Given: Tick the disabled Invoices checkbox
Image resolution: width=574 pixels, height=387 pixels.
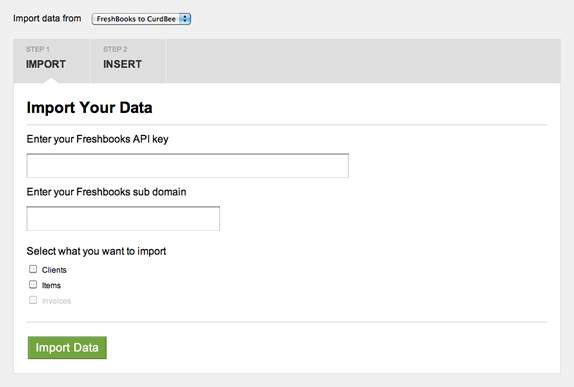Looking at the screenshot, I should 33,300.
